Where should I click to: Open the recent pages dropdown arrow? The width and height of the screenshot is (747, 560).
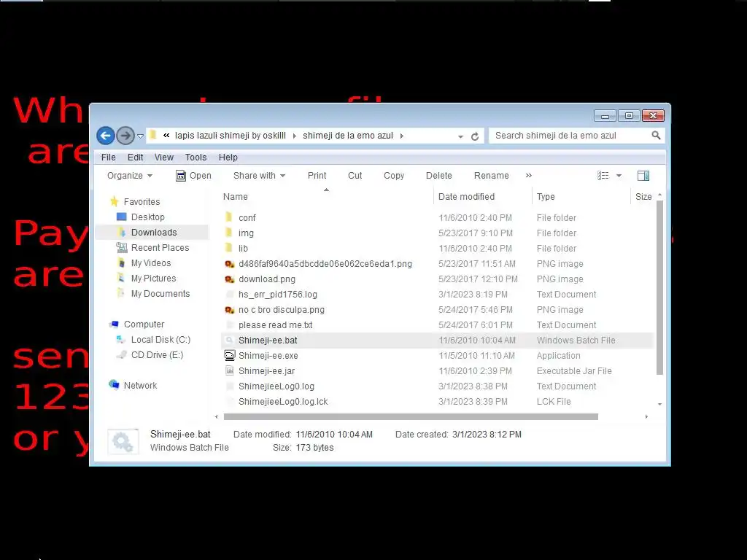[x=141, y=136]
